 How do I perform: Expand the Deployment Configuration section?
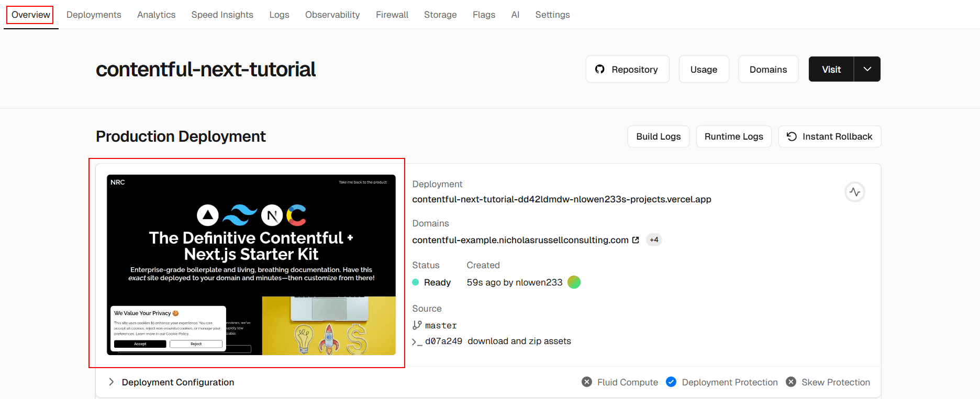pos(112,382)
